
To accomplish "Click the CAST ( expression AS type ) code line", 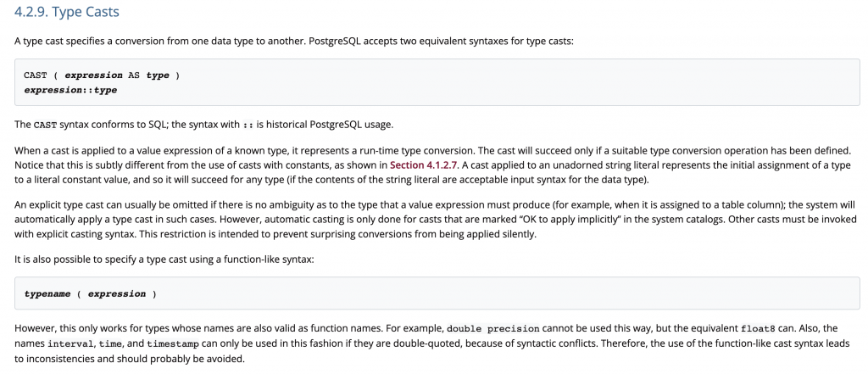I will click(102, 75).
